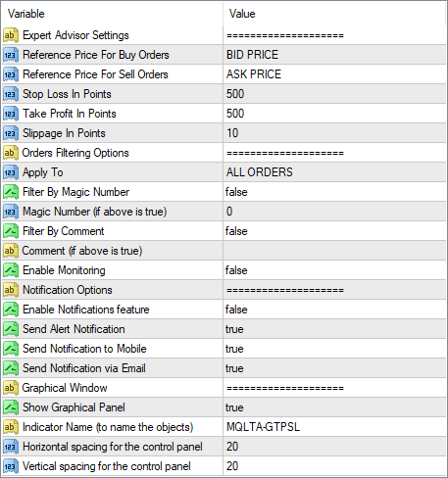This screenshot has width=448, height=478.
Task: Toggle the false value of Enable Monitoring
Action: click(x=334, y=270)
